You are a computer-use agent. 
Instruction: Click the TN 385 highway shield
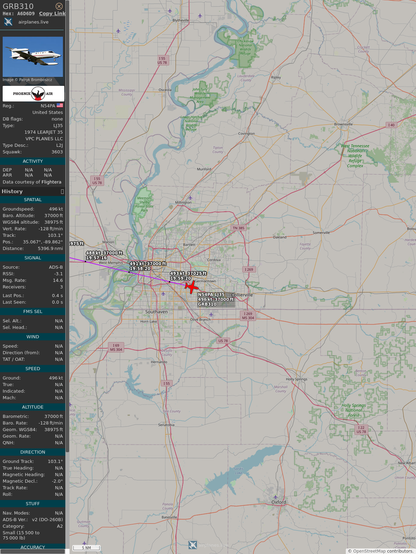coord(239,228)
